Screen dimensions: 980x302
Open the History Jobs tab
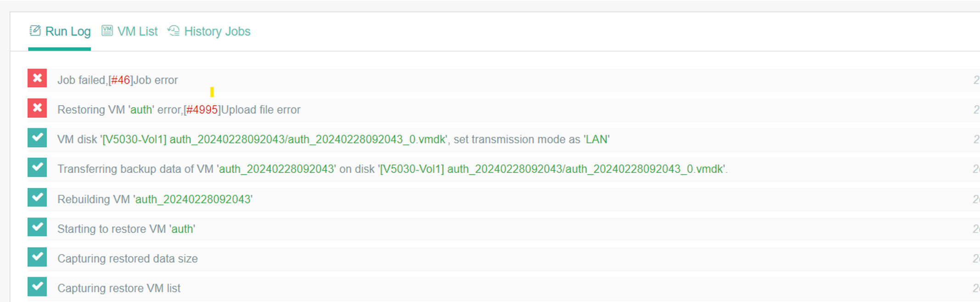(217, 31)
